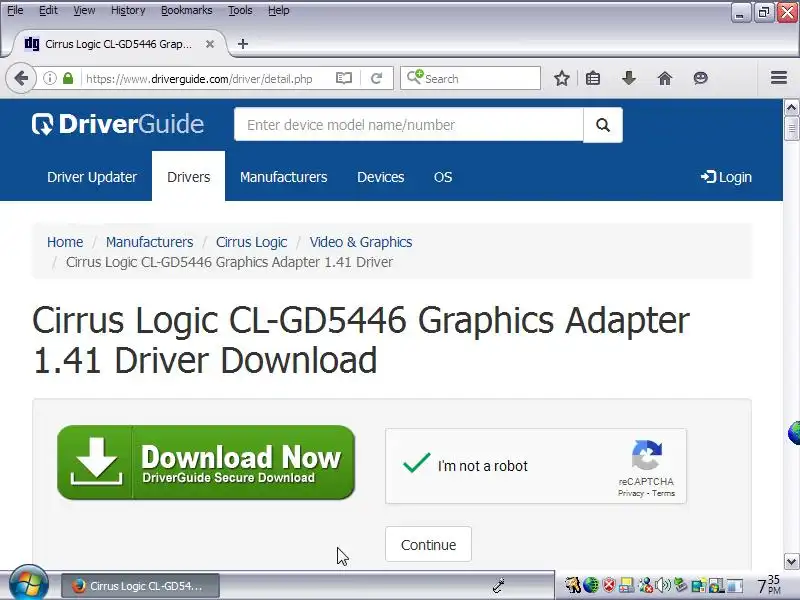
Task: Open the Edit menu
Action: [48, 10]
